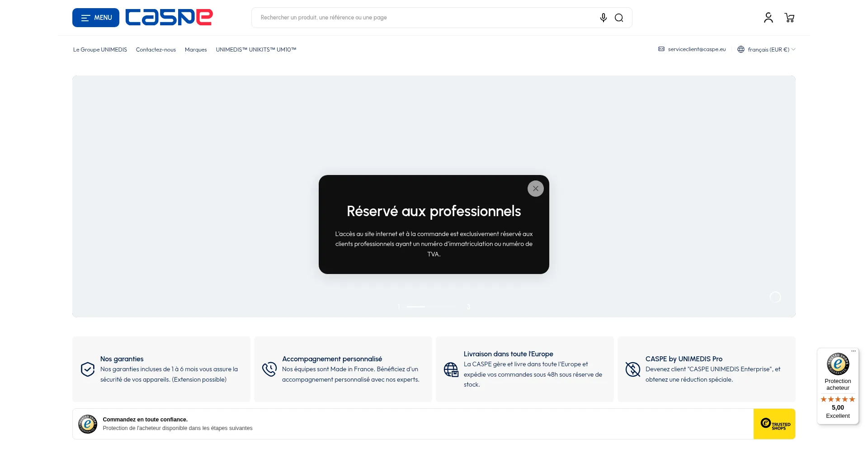
Task: Click the shield guarantee icon
Action: (x=88, y=369)
